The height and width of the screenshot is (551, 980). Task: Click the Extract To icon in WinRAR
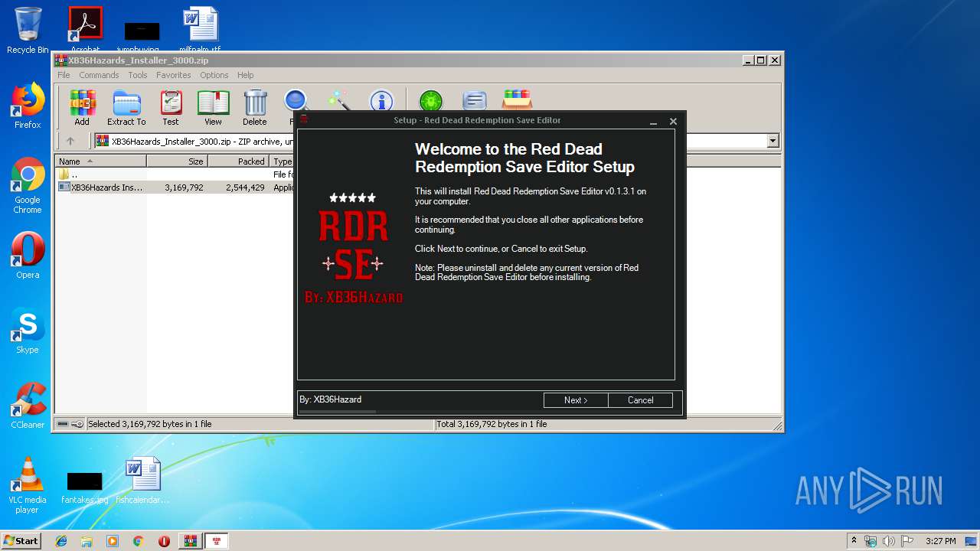coord(126,108)
